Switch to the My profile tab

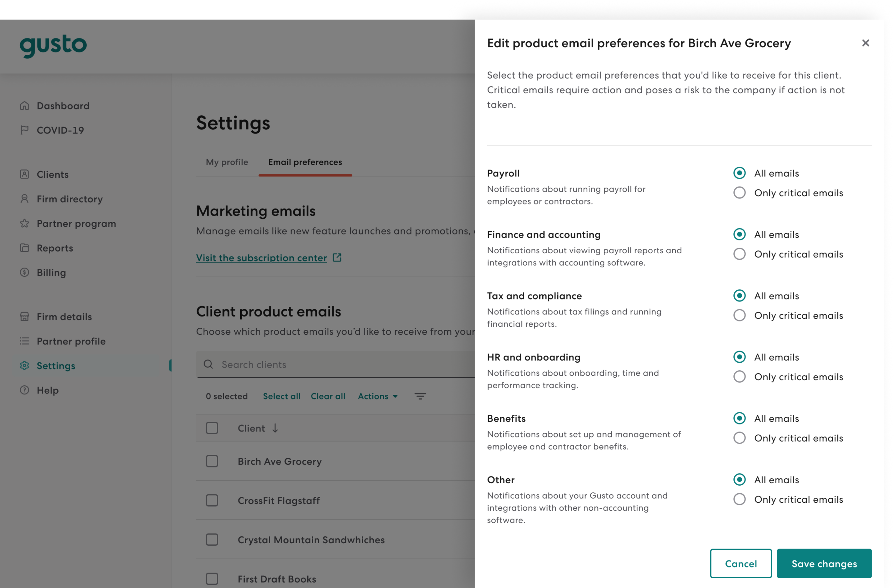[227, 162]
